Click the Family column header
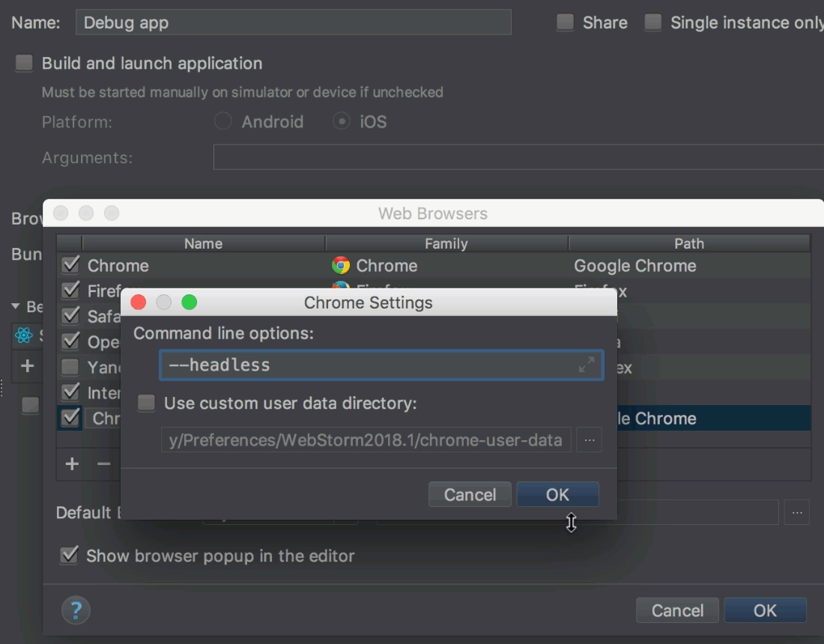Screen dimensions: 824x644 click(x=446, y=243)
